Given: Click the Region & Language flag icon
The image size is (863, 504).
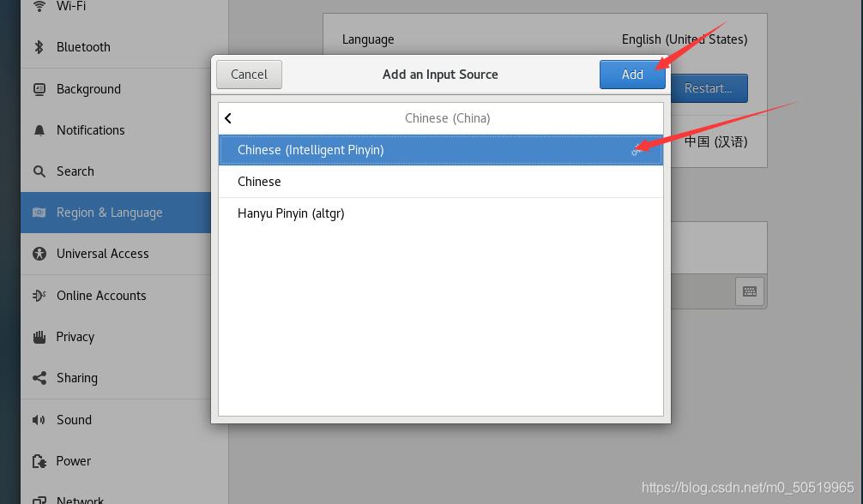Looking at the screenshot, I should pyautogui.click(x=39, y=213).
